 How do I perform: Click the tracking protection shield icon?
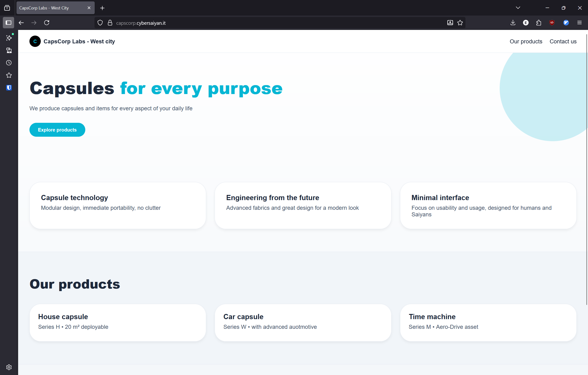(x=100, y=23)
